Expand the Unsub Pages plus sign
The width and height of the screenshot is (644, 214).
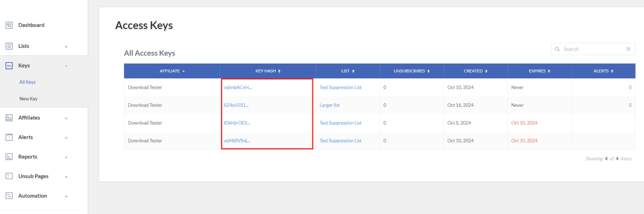click(x=66, y=177)
